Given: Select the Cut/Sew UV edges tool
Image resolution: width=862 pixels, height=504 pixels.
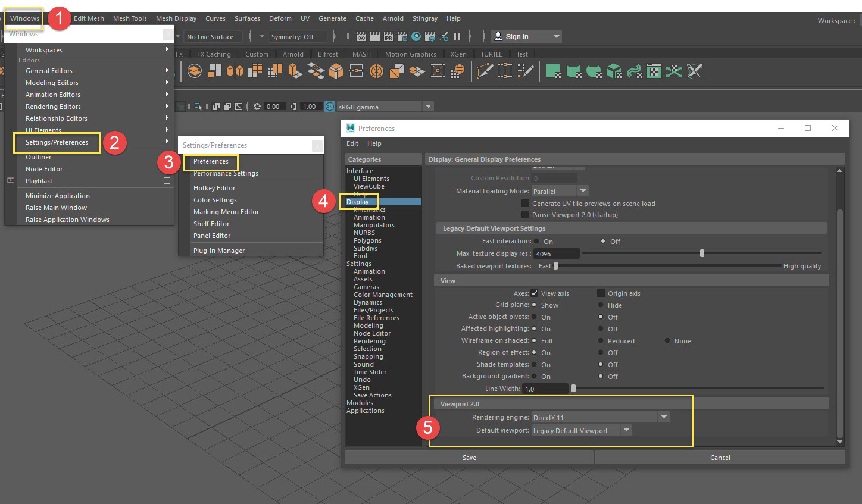Looking at the screenshot, I should (695, 71).
